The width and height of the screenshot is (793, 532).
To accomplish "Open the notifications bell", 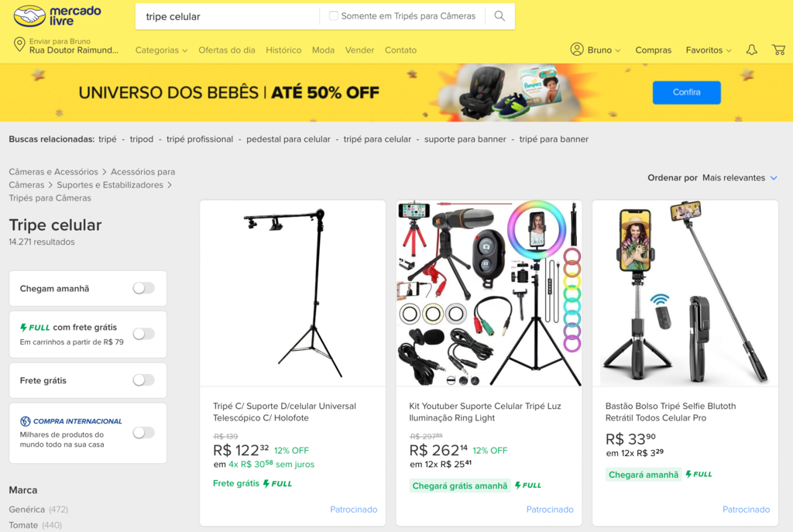I will click(750, 50).
